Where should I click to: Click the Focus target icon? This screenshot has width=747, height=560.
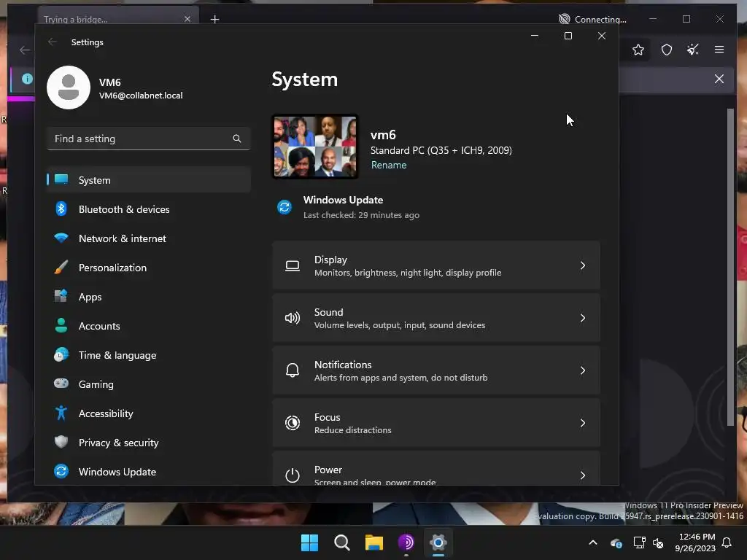click(x=293, y=423)
